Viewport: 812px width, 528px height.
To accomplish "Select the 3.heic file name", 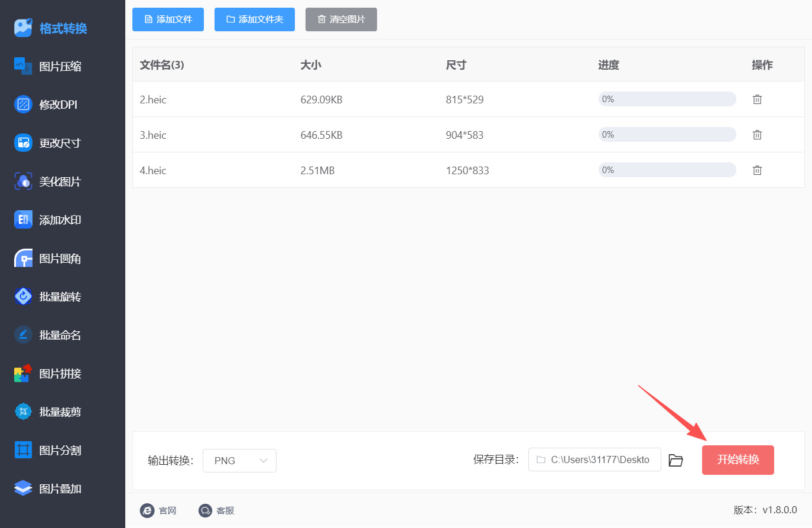I will [153, 135].
